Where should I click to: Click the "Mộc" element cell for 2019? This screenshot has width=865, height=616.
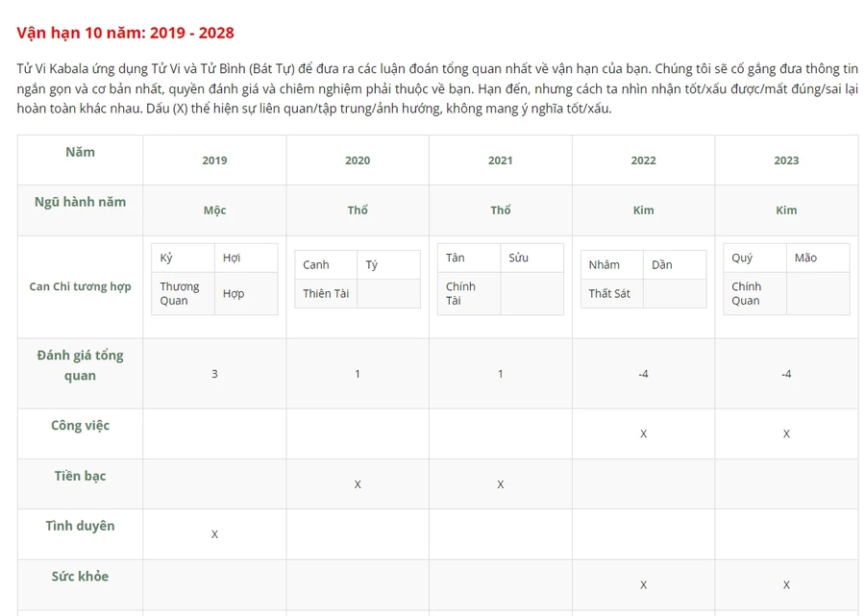[x=214, y=210]
